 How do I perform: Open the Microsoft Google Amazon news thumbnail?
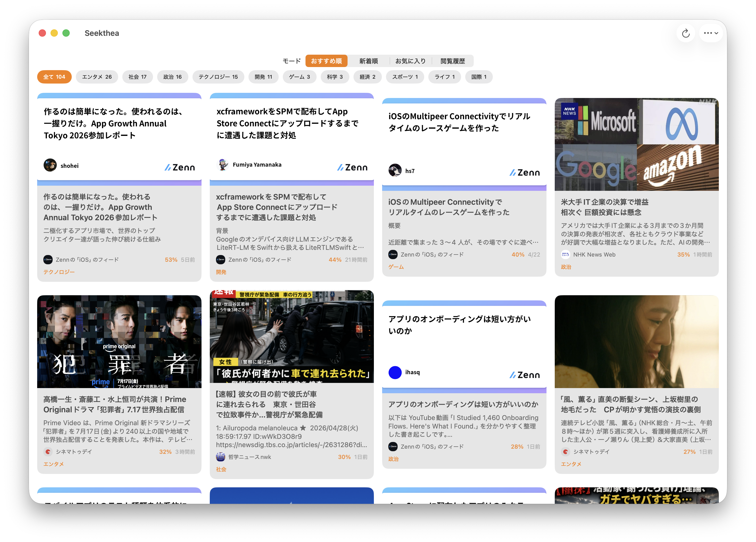(636, 144)
